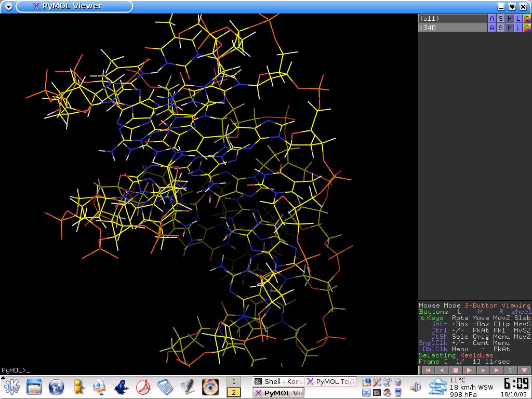Step back one frame arrow

point(442,370)
